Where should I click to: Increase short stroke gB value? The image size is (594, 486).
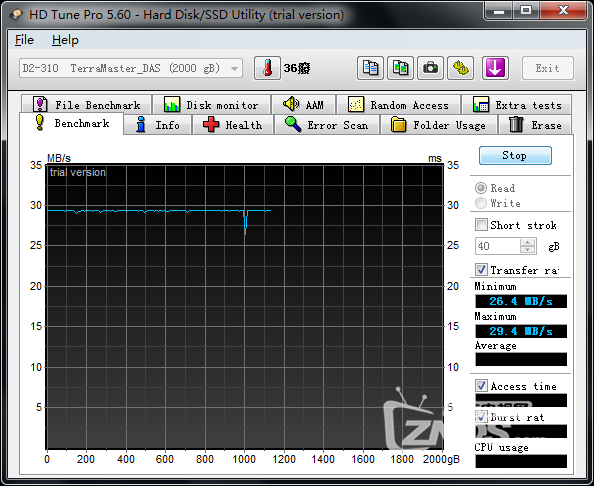tap(527, 242)
